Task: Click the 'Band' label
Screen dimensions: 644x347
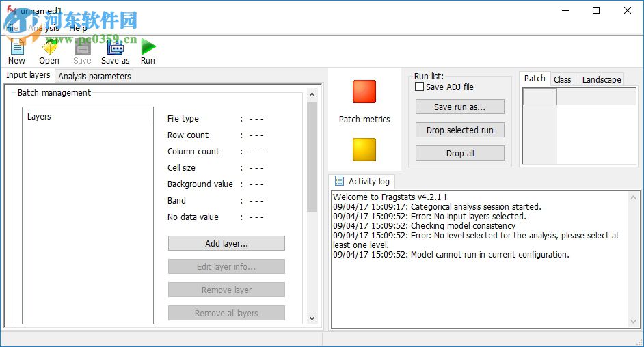Action: pos(176,201)
